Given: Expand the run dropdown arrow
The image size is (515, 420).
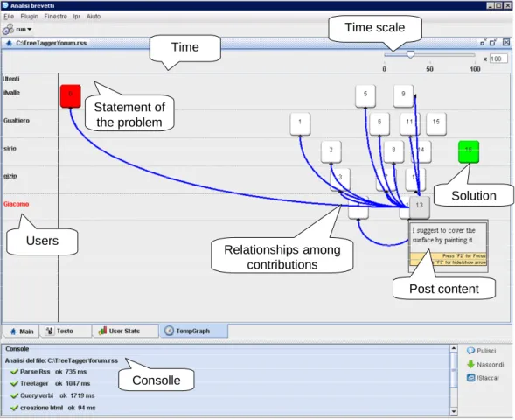Looking at the screenshot, I should click(30, 29).
